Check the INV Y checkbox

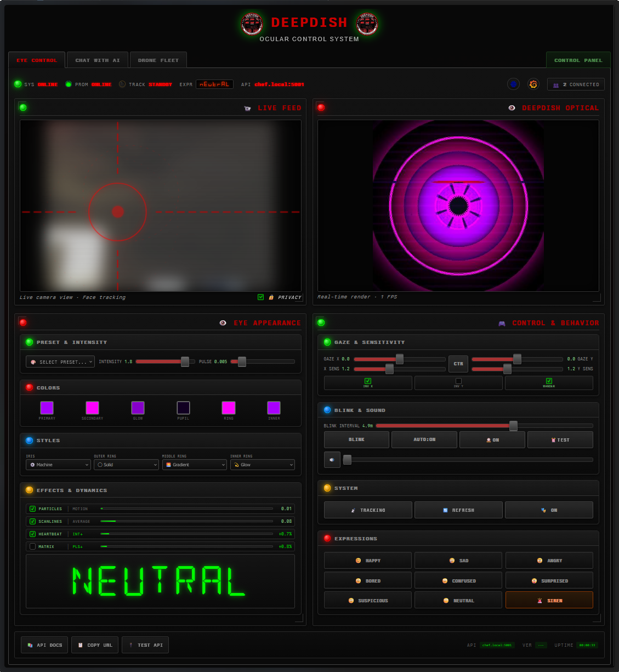tap(458, 381)
